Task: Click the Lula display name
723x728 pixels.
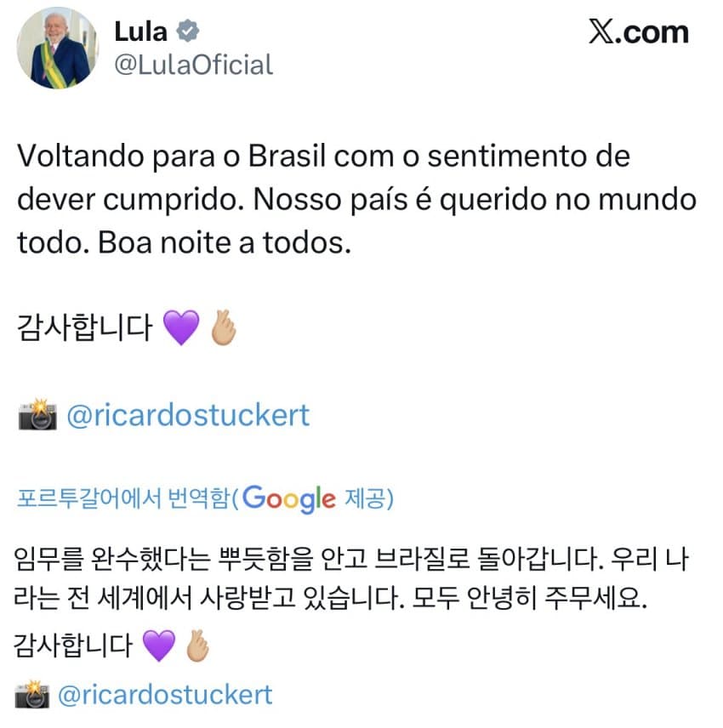Action: (140, 31)
